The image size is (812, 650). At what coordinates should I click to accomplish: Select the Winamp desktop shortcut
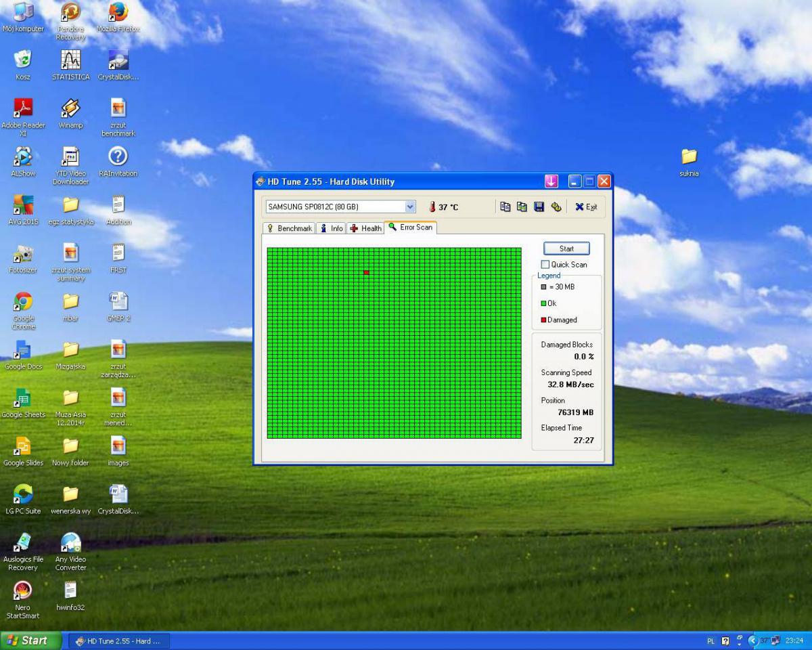coord(70,112)
